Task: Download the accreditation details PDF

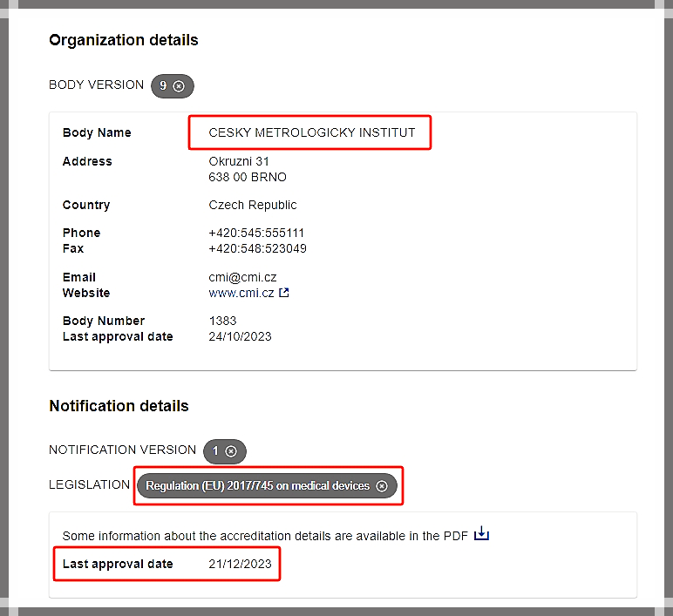Action: 481,533
